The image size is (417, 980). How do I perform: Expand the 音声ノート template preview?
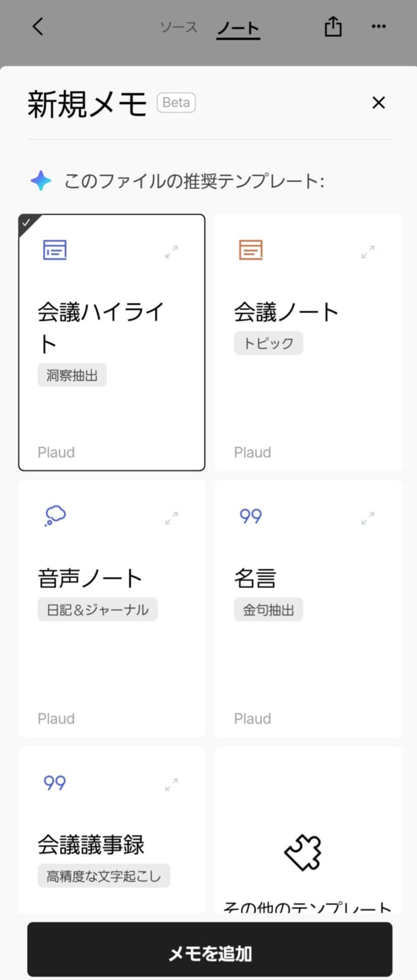click(171, 518)
